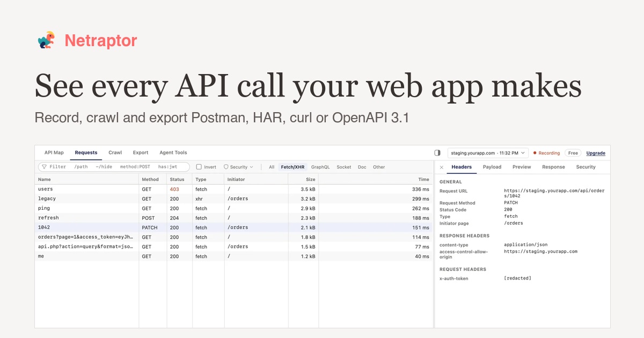Image resolution: width=644 pixels, height=338 pixels.
Task: Click the 336 ms time cell
Action: pos(421,189)
